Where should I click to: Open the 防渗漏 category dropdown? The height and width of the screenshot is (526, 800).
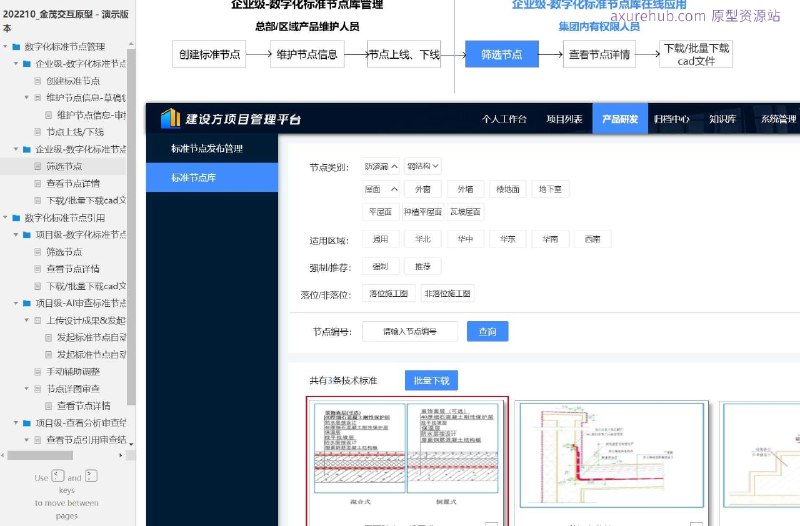coord(381,166)
